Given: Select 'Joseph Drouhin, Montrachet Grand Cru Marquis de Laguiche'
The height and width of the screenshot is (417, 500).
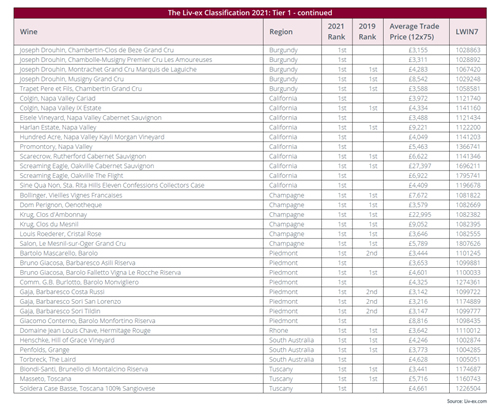Looking at the screenshot, I should tap(108, 69).
